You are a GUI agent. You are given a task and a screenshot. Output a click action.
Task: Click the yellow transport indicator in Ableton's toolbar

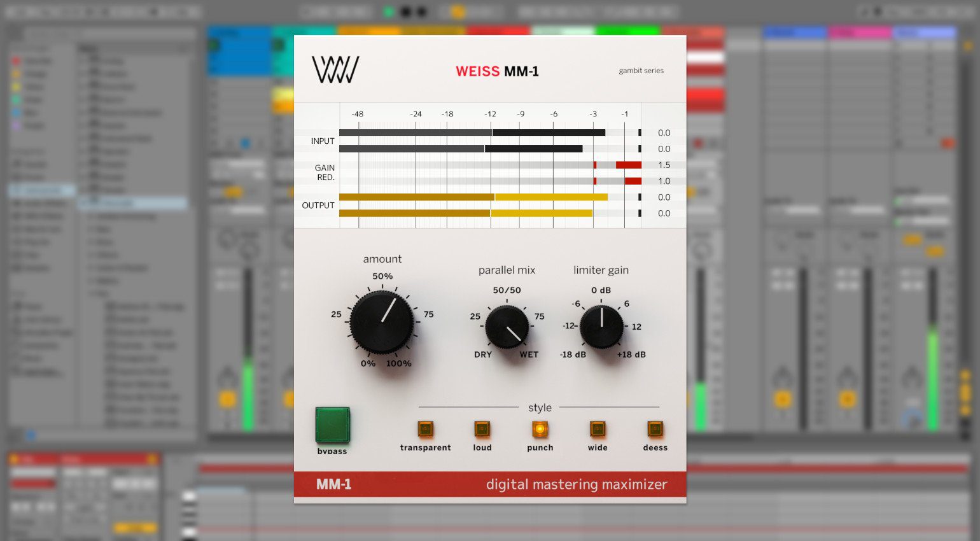click(x=459, y=11)
